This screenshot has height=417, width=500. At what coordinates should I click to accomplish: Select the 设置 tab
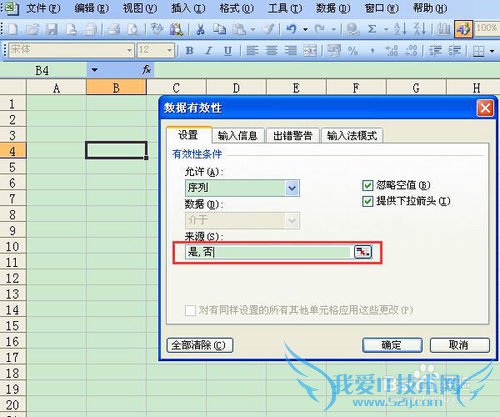pyautogui.click(x=189, y=135)
